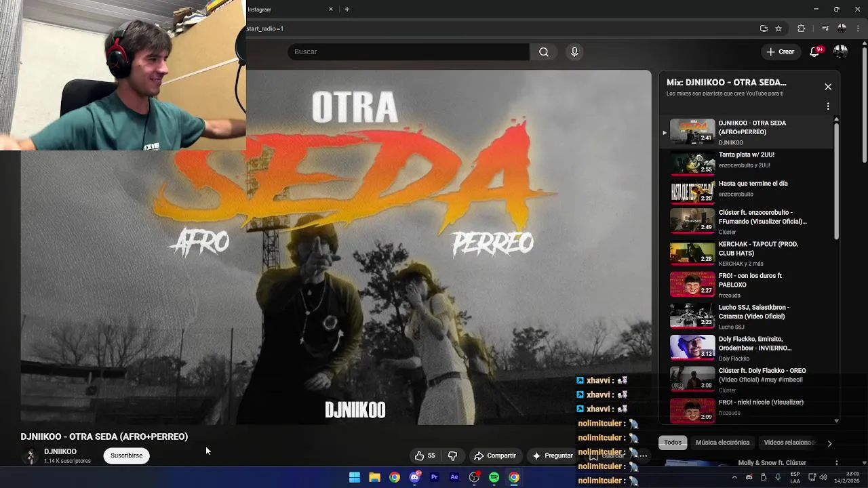Click 1.14 K suscriptores text
The image size is (868, 488).
[x=67, y=461]
